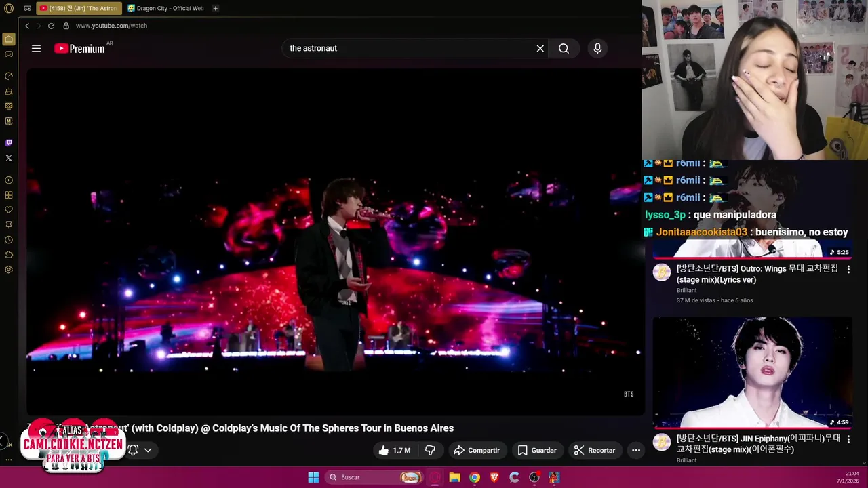Switch to the Dragon City tab

[166, 9]
